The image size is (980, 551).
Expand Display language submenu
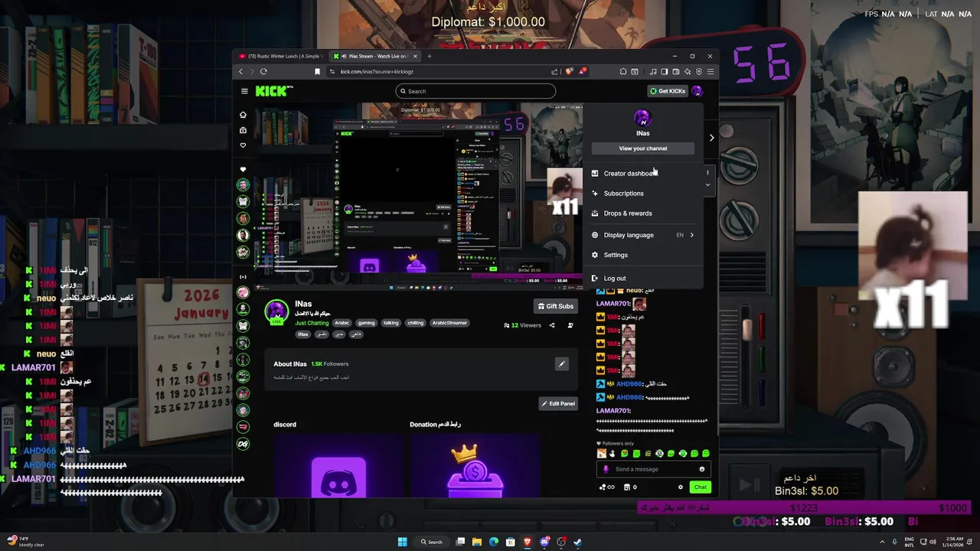(643, 235)
